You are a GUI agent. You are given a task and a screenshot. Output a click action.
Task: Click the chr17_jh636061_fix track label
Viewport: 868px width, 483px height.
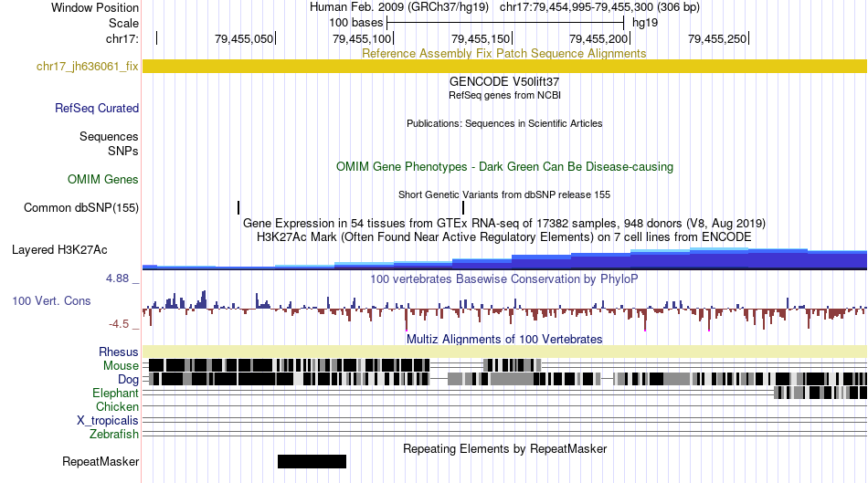[87, 67]
